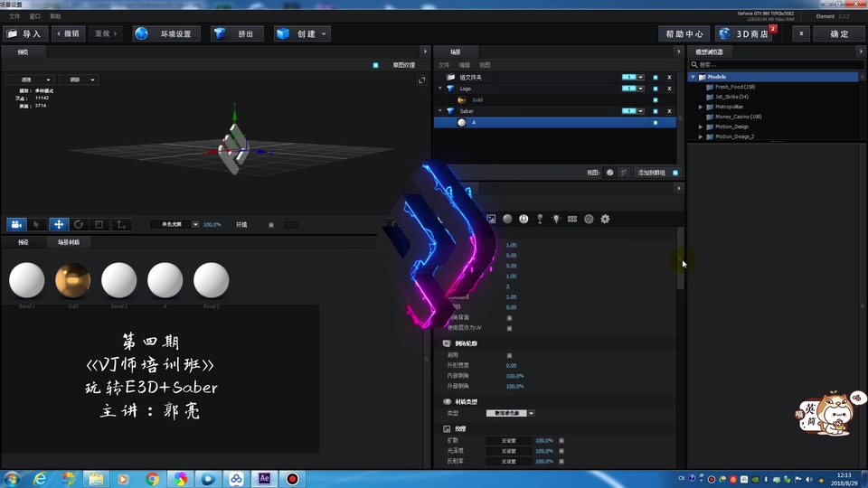Open the 单色光源 lighting dropdown
Screen dimensions: 868x488
click(x=175, y=225)
